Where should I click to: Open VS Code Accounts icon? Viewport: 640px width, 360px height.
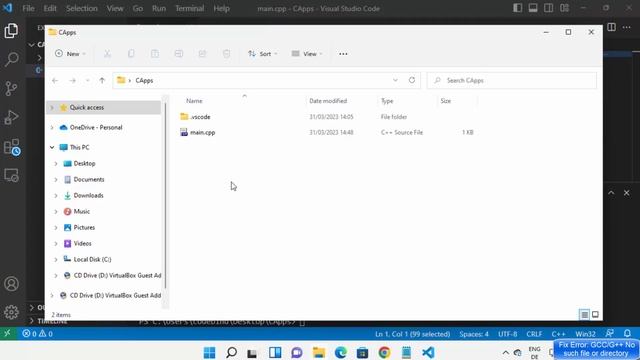pyautogui.click(x=11, y=284)
